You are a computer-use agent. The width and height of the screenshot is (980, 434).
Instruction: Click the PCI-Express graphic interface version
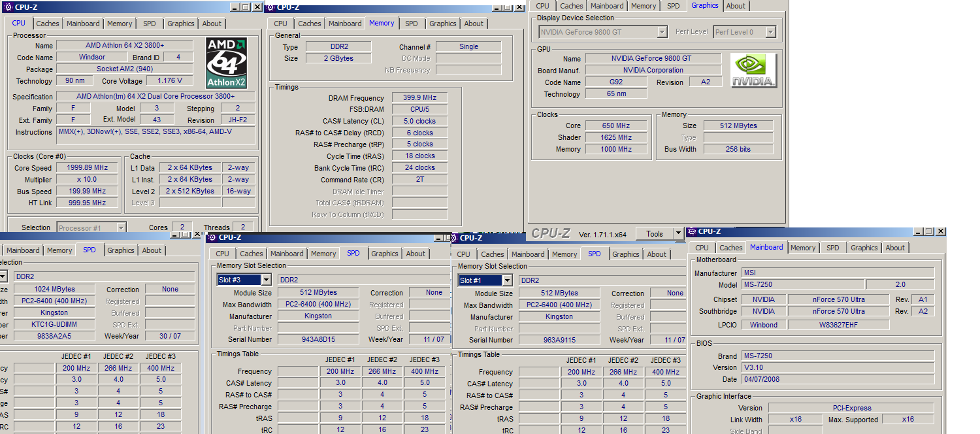point(851,409)
